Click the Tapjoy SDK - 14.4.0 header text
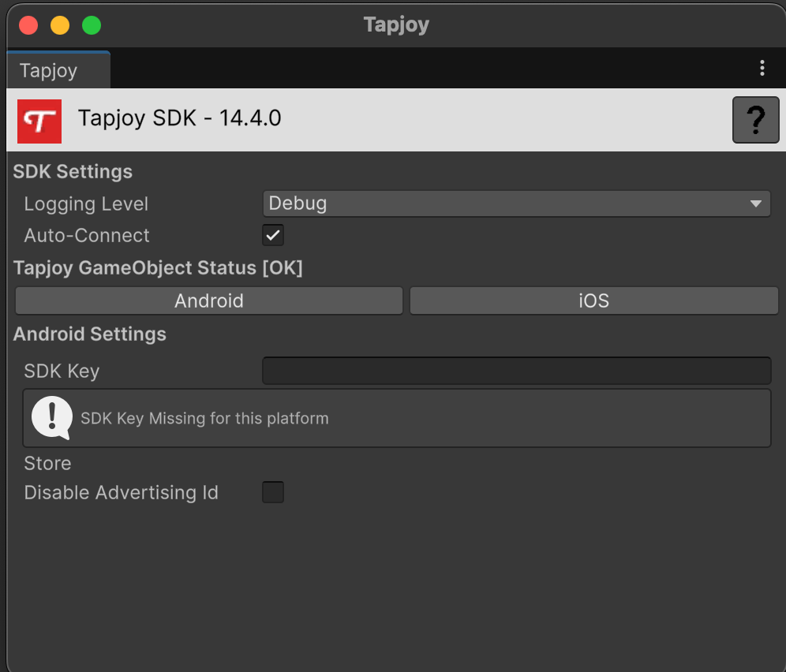This screenshot has width=786, height=672. [179, 118]
